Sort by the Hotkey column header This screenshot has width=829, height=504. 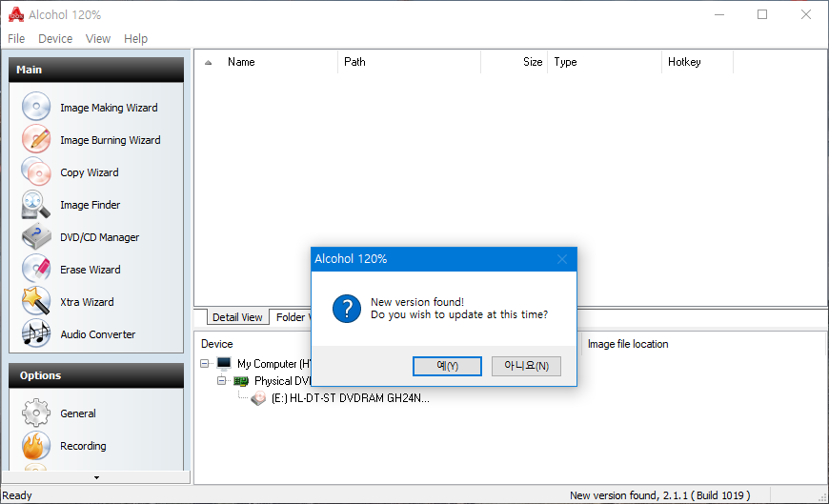698,62
